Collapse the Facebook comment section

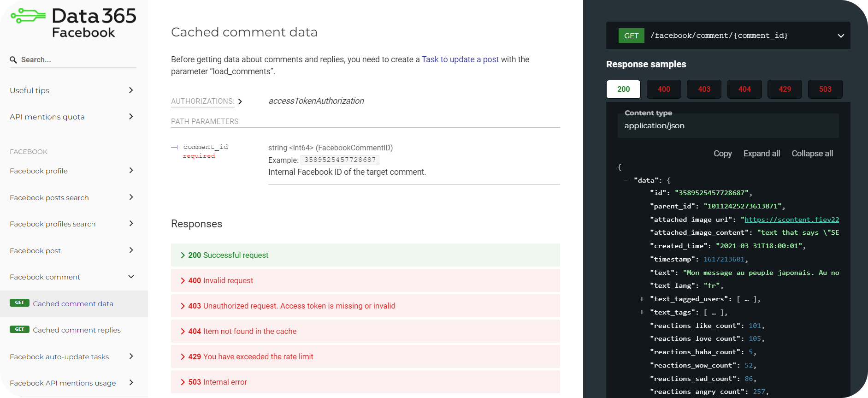click(74, 277)
